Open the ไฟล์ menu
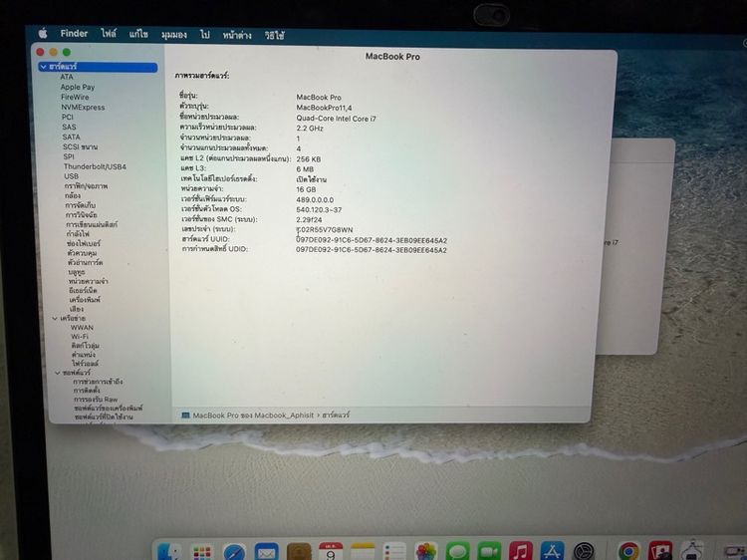 (x=109, y=34)
